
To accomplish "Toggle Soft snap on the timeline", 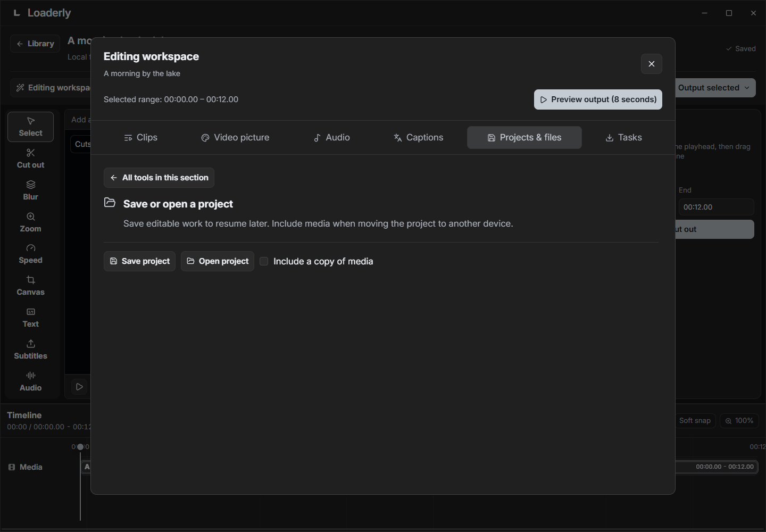I will (695, 420).
